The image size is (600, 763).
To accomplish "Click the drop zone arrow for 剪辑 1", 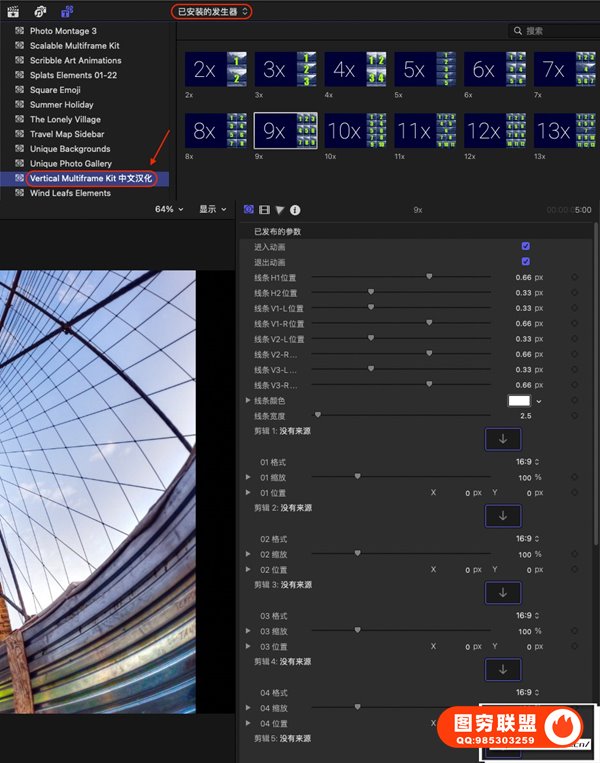I will pyautogui.click(x=502, y=439).
